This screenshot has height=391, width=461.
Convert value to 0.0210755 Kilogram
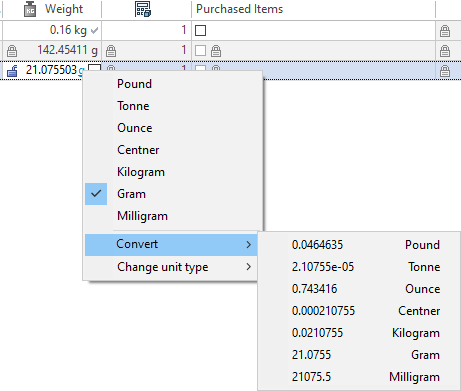point(359,333)
